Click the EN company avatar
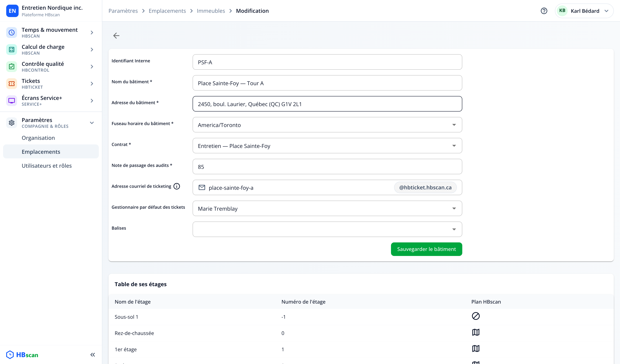This screenshot has width=620, height=364. coord(12,11)
